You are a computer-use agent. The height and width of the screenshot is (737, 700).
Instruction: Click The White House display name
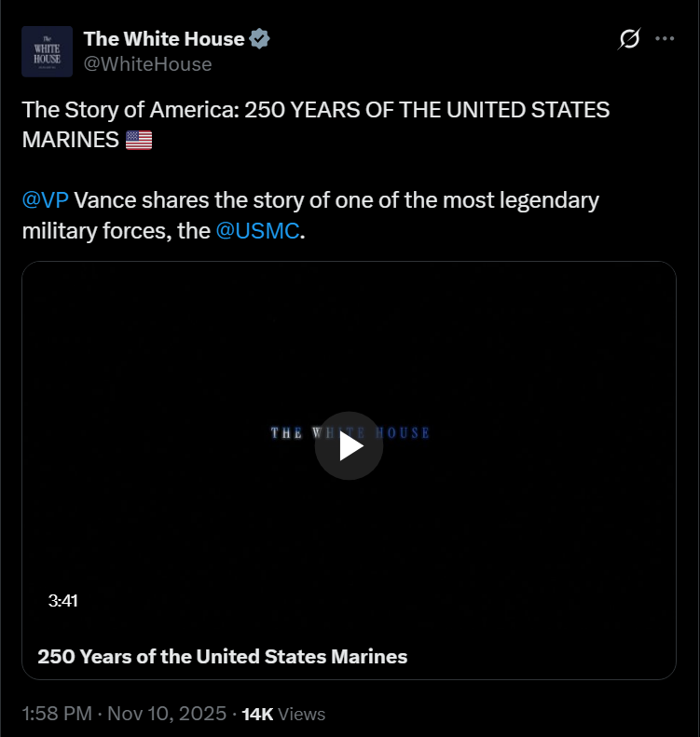(164, 39)
